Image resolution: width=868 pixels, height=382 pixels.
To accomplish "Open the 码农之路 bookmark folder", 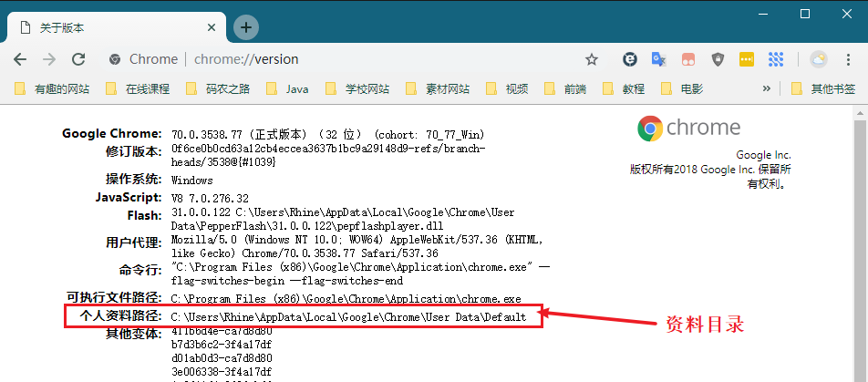I will (218, 88).
